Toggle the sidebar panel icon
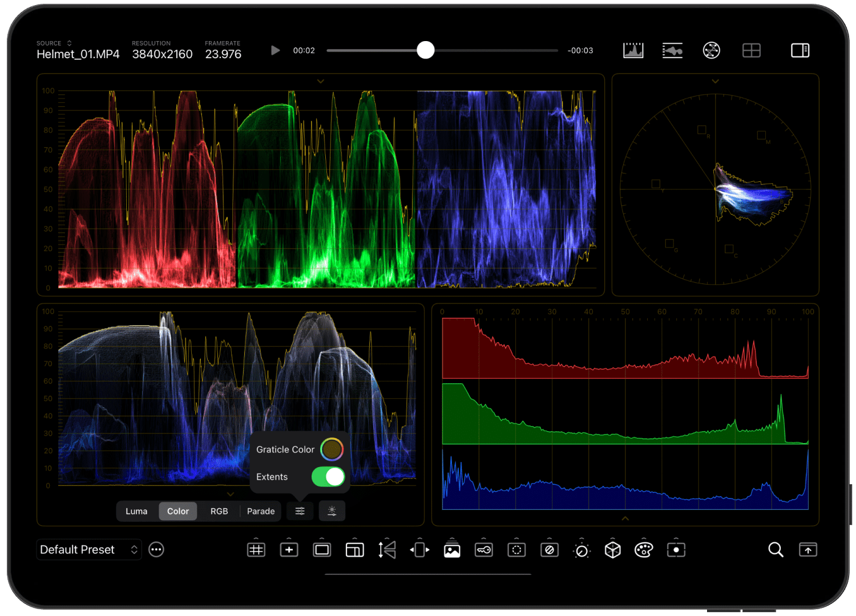The width and height of the screenshot is (856, 616). point(800,50)
